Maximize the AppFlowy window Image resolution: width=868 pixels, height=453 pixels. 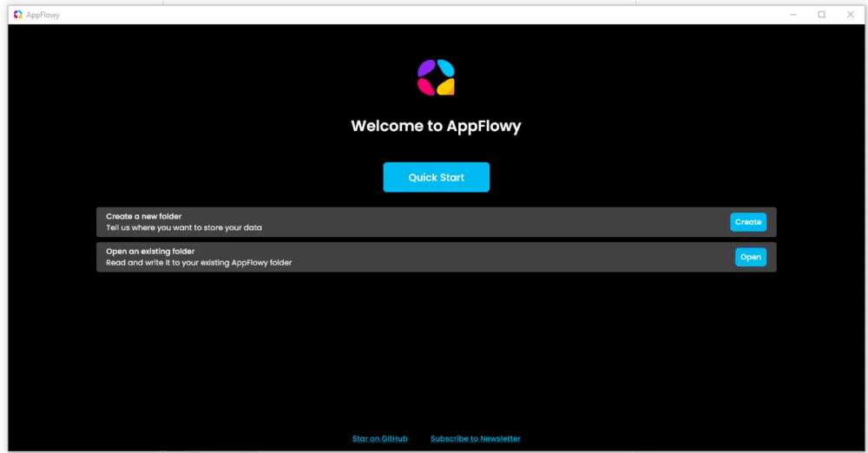pyautogui.click(x=821, y=15)
